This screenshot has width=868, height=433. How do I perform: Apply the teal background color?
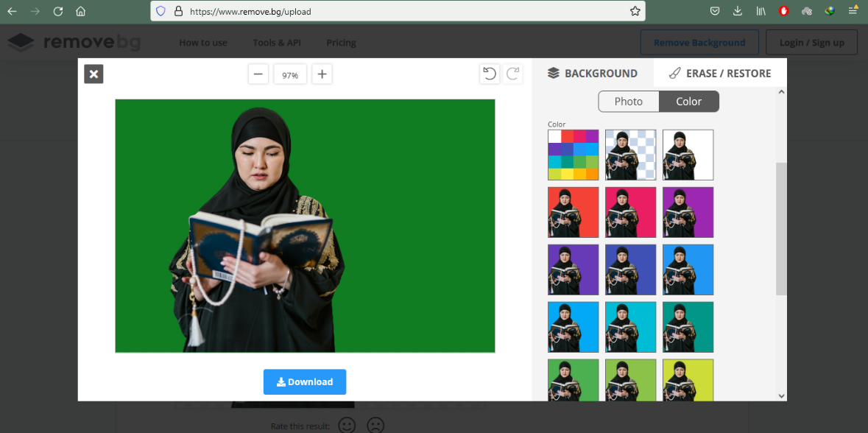(x=688, y=327)
